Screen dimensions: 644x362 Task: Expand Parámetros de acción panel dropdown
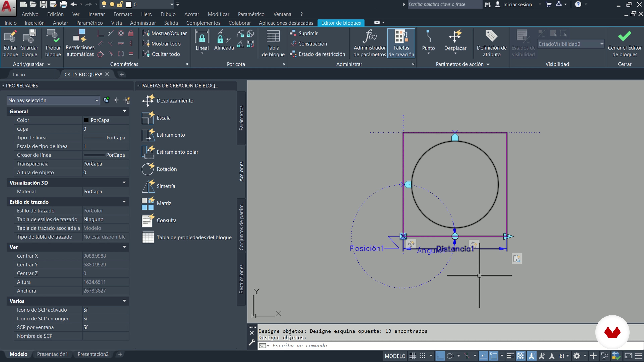pyautogui.click(x=488, y=65)
